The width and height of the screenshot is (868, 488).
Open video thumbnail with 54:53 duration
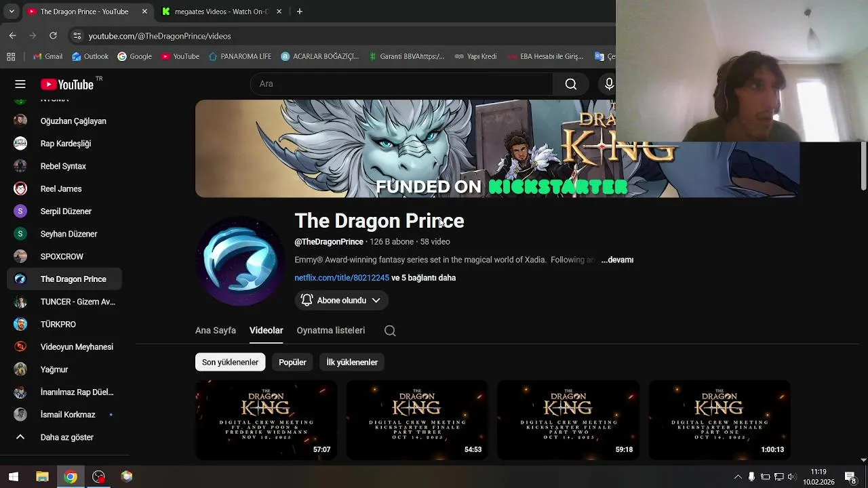pyautogui.click(x=417, y=420)
